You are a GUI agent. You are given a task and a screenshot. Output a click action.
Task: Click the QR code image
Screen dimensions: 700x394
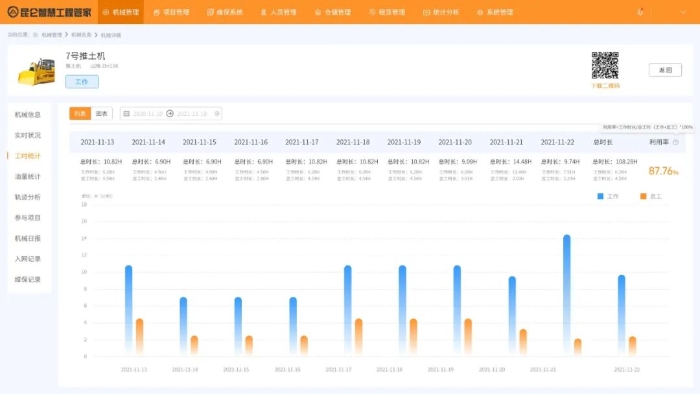(605, 65)
